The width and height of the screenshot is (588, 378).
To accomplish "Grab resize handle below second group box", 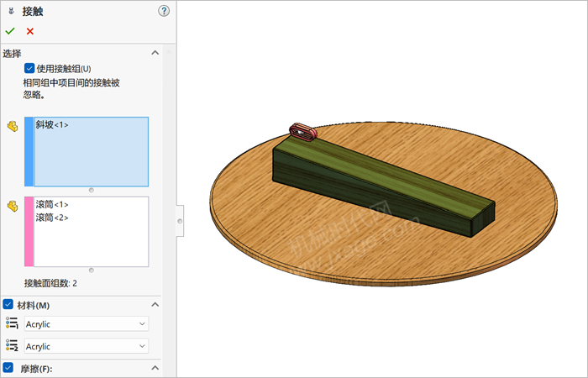I will click(x=91, y=270).
